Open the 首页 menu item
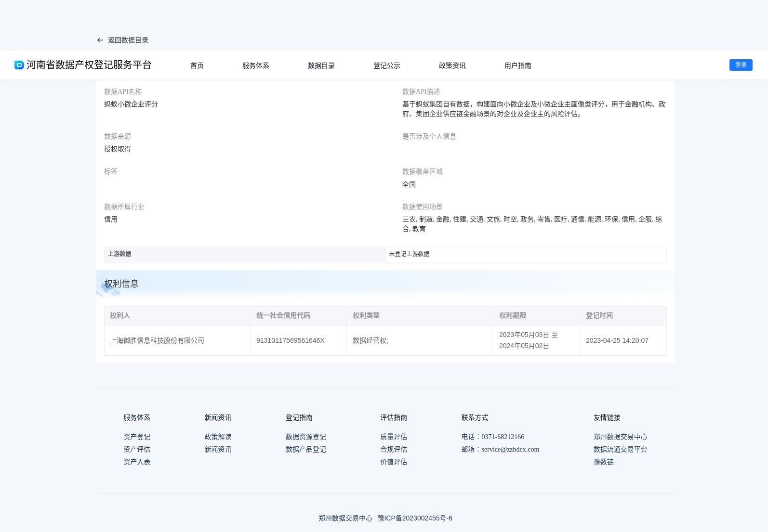The image size is (768, 532). [x=197, y=65]
